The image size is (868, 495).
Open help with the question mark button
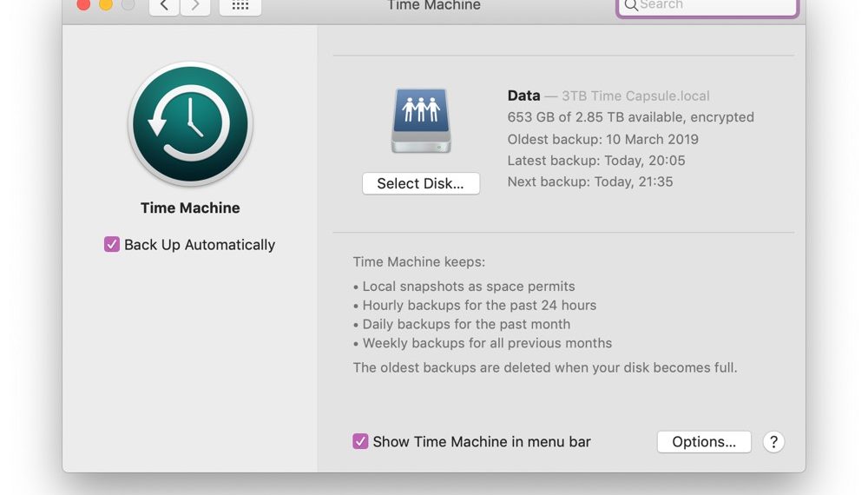(773, 442)
